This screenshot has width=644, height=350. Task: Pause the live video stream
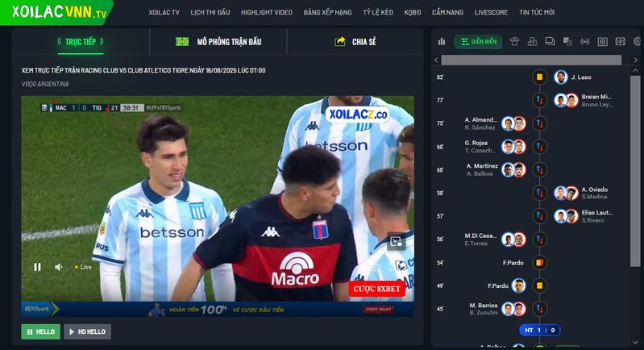point(37,267)
